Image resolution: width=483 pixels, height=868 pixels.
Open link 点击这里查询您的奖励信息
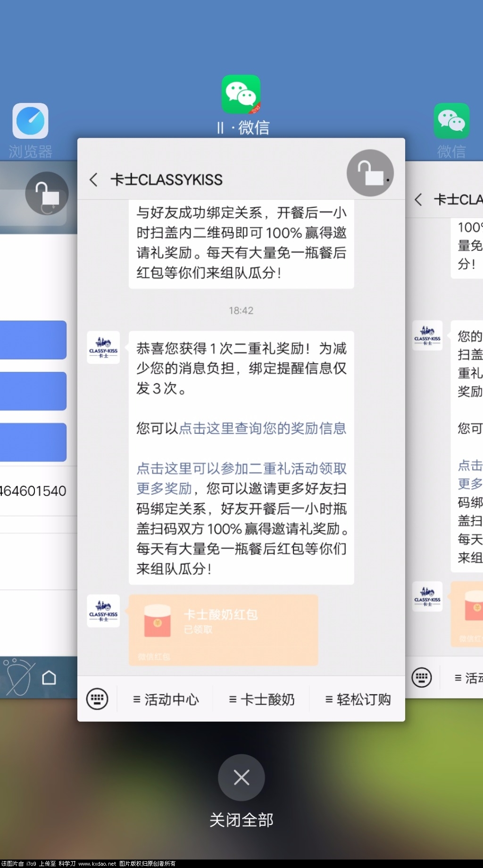(x=262, y=428)
